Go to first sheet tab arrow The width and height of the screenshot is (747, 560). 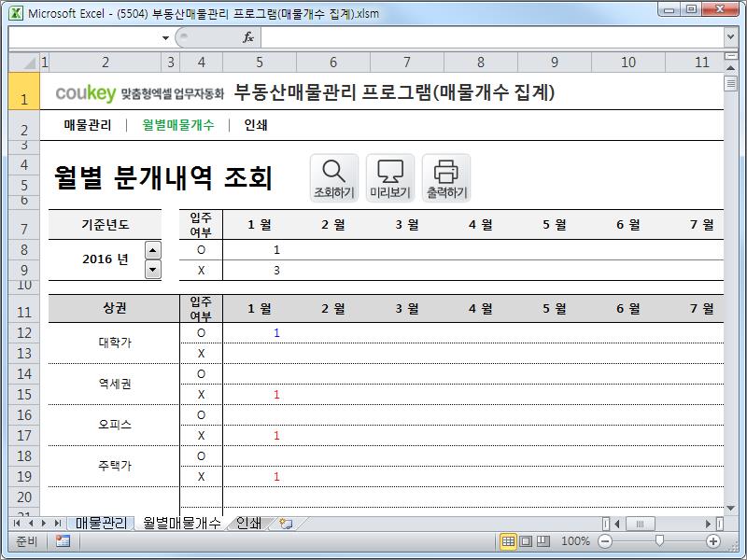click(x=17, y=524)
